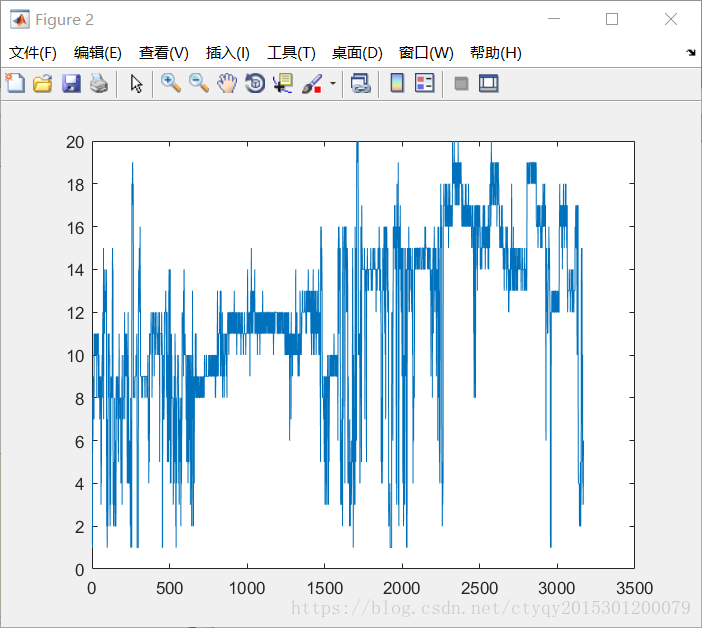
Task: Click the y-axis label 14
Action: click(x=75, y=270)
